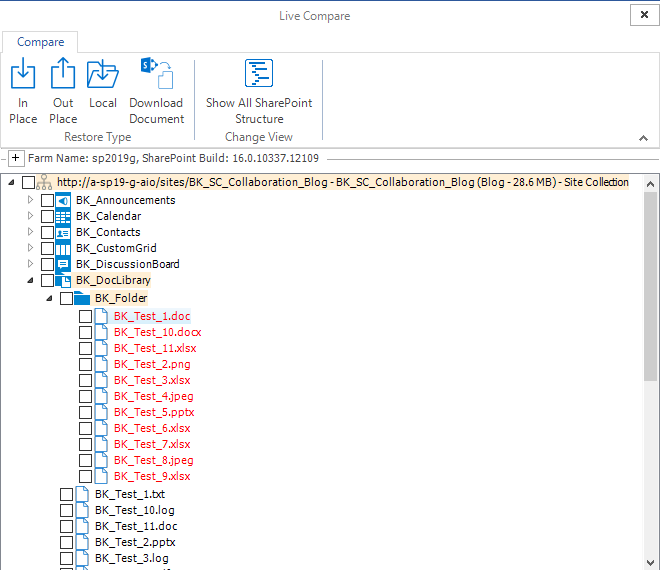This screenshot has height=570, width=660.
Task: Collapse the BK_Folder node
Action: pos(49,298)
